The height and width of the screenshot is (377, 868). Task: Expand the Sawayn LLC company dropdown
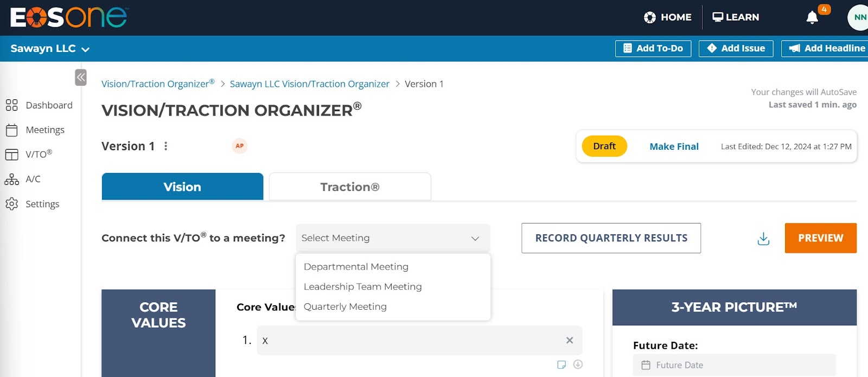[x=50, y=49]
